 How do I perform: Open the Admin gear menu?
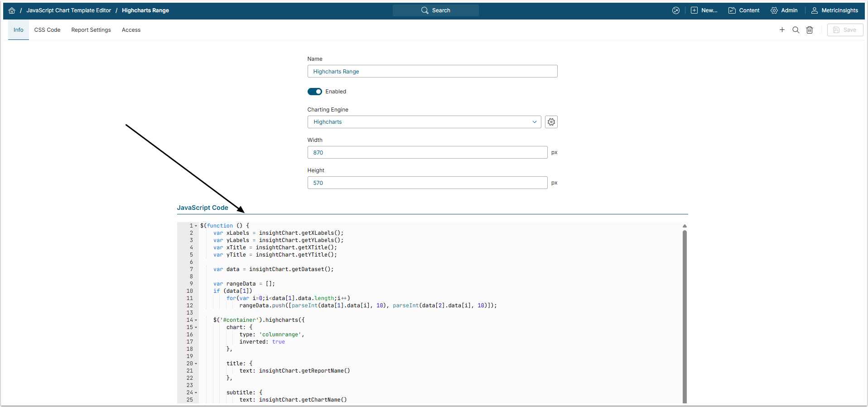coord(784,10)
